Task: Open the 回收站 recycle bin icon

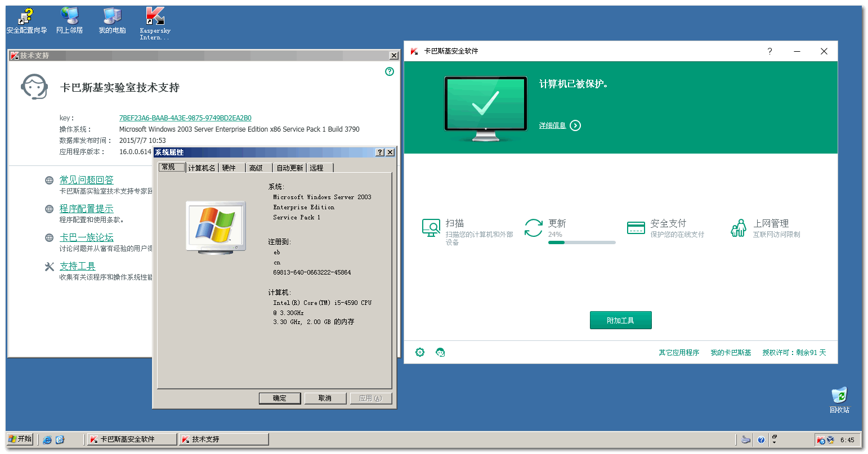Action: [x=839, y=400]
